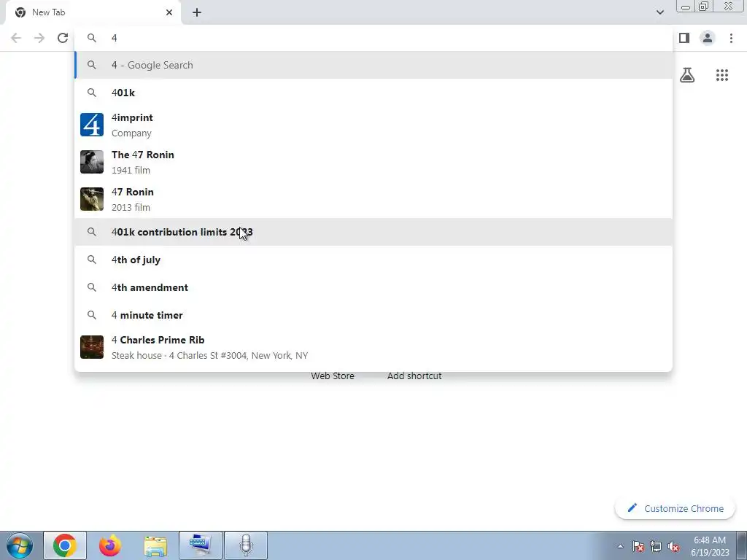Image resolution: width=747 pixels, height=560 pixels.
Task: Select the '4 minute timer' suggestion
Action: [x=373, y=315]
